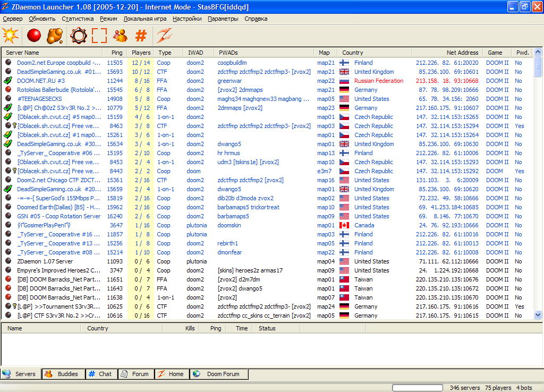Viewport: 544px width, 392px height.
Task: Click the yellow explosion toolbar icon
Action: (10, 35)
